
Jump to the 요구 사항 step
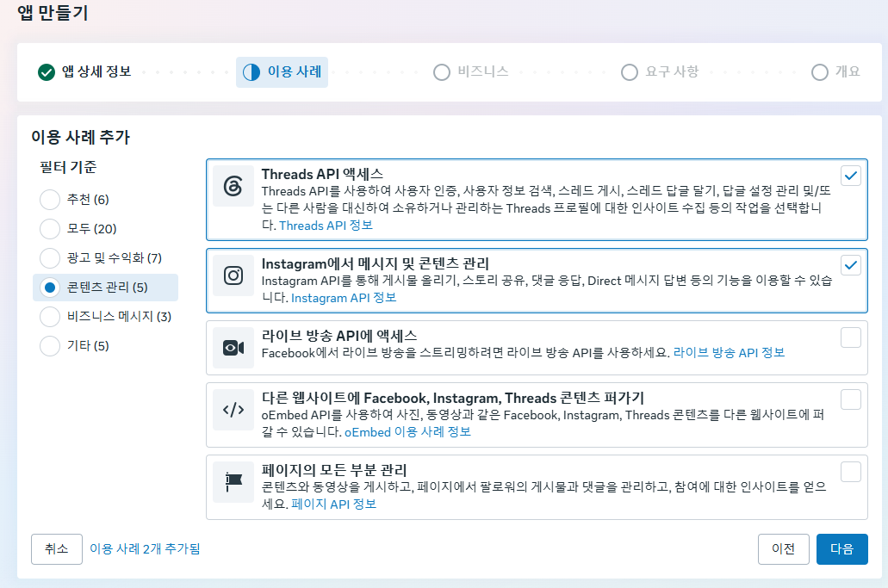pyautogui.click(x=661, y=72)
